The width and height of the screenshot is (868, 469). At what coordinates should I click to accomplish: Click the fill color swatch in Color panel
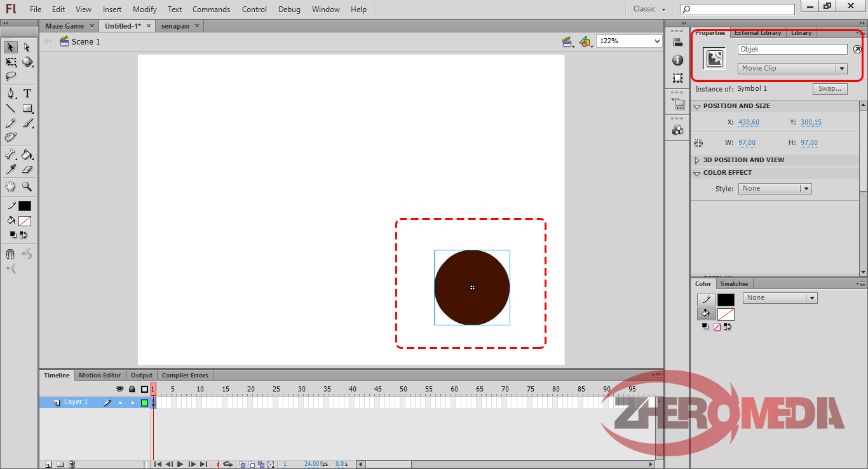click(726, 315)
